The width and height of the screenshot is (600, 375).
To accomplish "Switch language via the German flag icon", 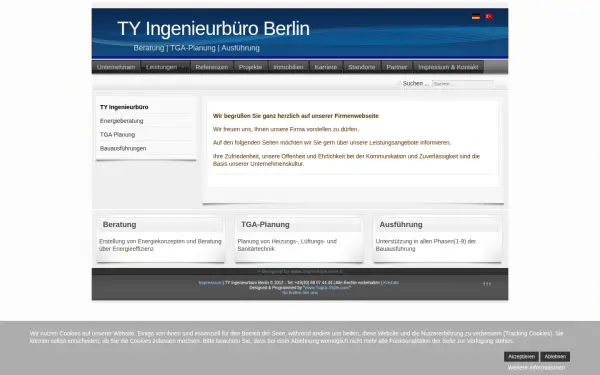I will point(476,16).
